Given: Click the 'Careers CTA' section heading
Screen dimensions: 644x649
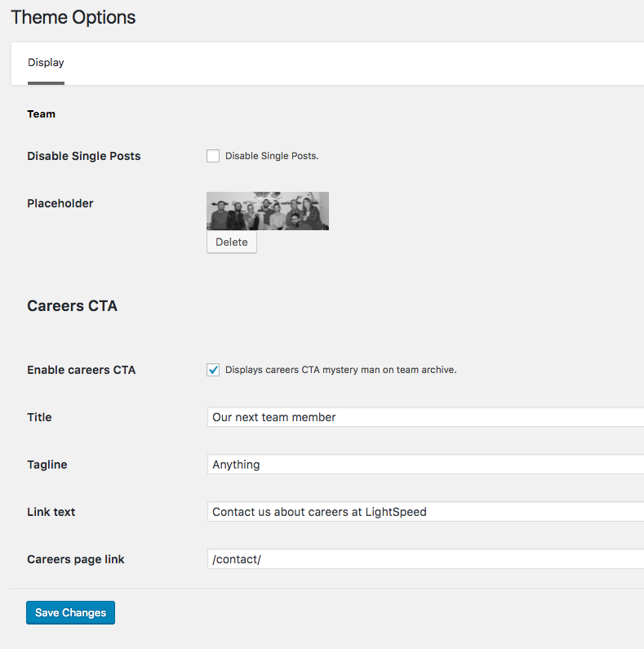Looking at the screenshot, I should click(x=73, y=306).
